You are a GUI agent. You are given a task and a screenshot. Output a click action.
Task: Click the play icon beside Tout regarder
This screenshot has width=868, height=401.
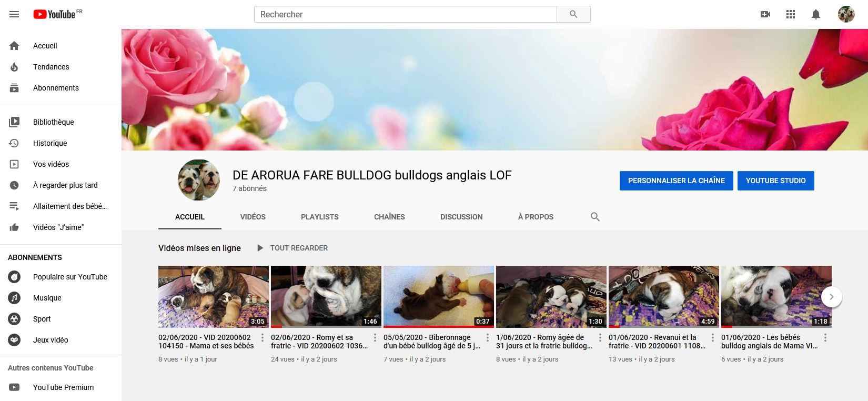(259, 248)
